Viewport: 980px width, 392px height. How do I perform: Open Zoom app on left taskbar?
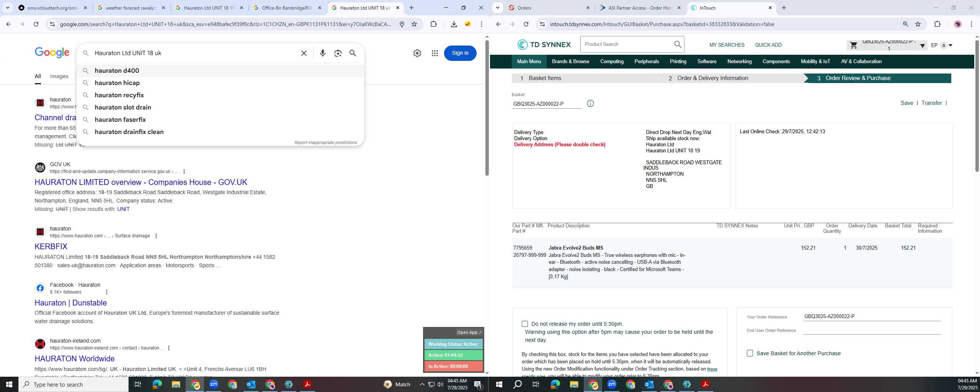(x=214, y=384)
